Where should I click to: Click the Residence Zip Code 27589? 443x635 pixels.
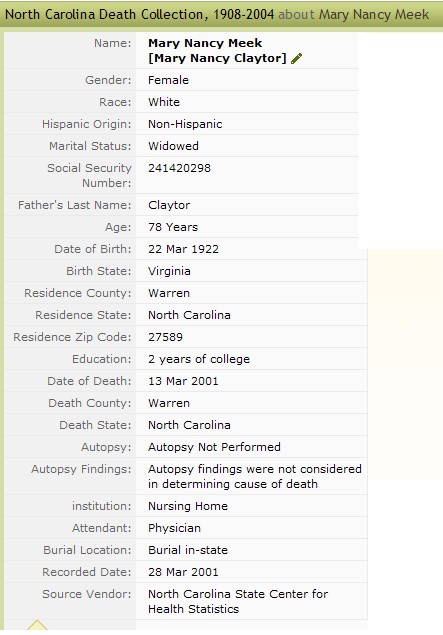165,337
